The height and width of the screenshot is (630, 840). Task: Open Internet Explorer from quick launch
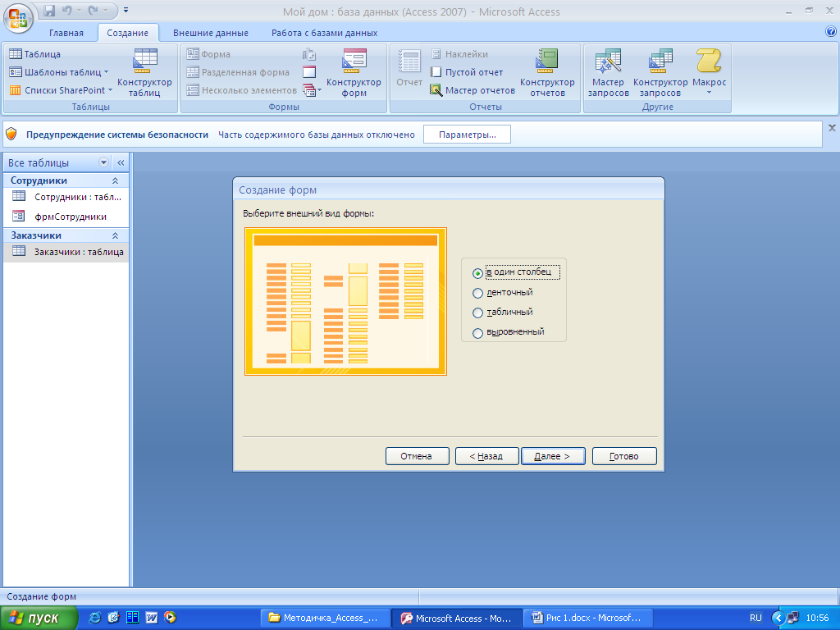(x=95, y=618)
